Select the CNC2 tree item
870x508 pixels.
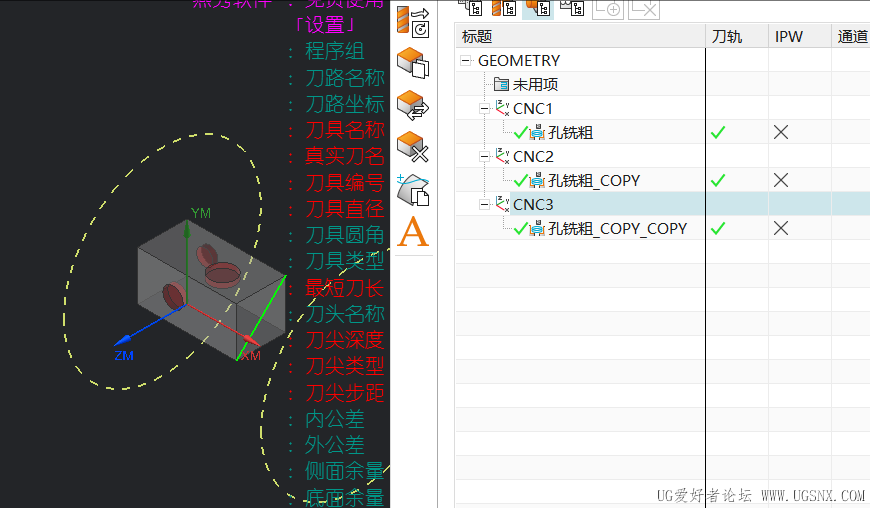pyautogui.click(x=533, y=156)
